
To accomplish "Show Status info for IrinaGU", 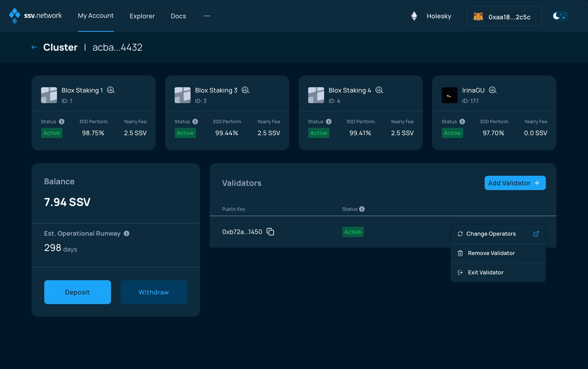I will [x=462, y=121].
